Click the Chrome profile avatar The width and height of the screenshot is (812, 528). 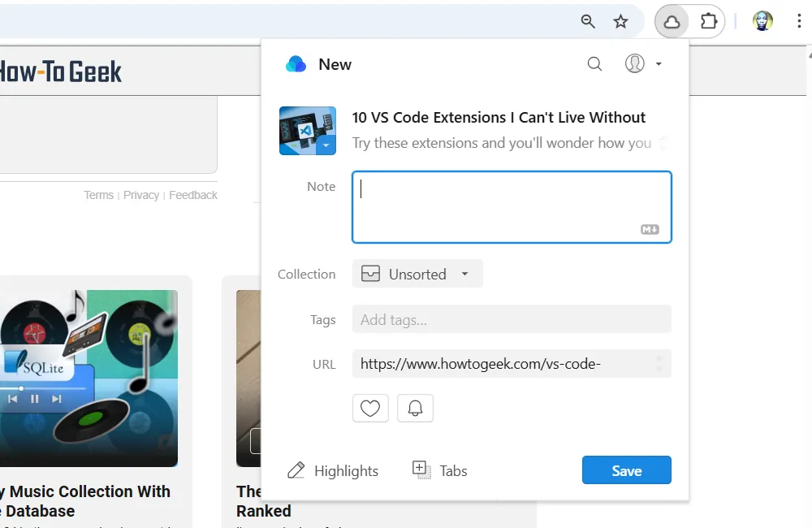(762, 22)
